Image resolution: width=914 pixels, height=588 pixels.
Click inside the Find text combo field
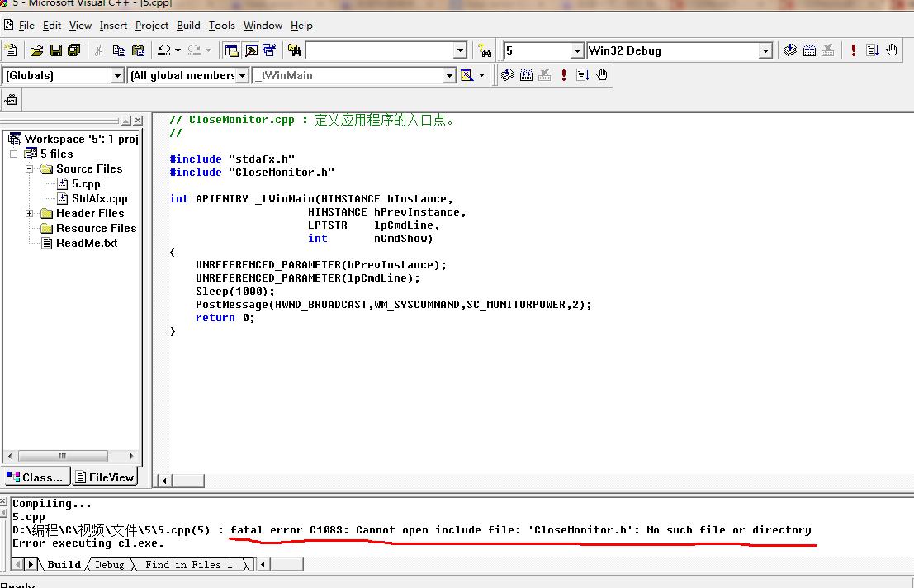[380, 50]
